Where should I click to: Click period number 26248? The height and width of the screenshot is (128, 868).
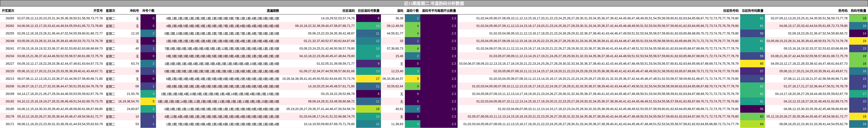[x=10, y=41]
